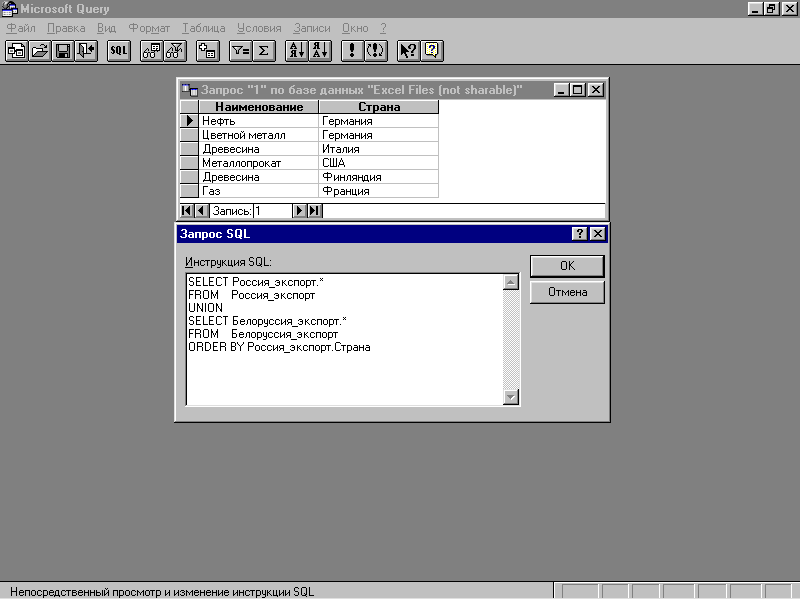Viewport: 800px width, 600px height.
Task: Click the SQL box scroll down arrow
Action: pos(511,397)
